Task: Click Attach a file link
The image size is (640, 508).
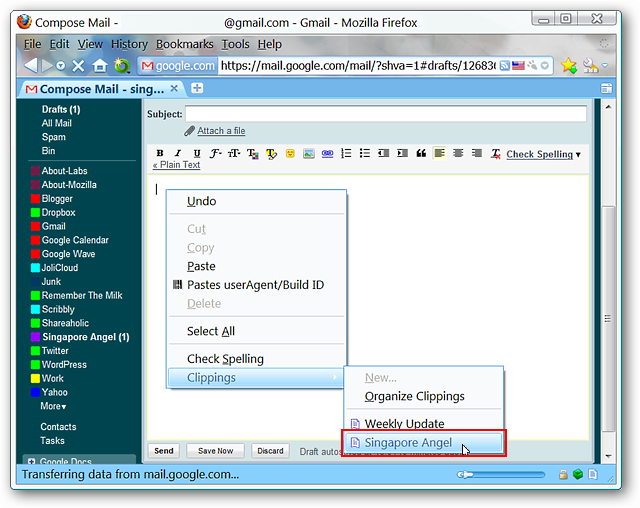Action: [221, 131]
